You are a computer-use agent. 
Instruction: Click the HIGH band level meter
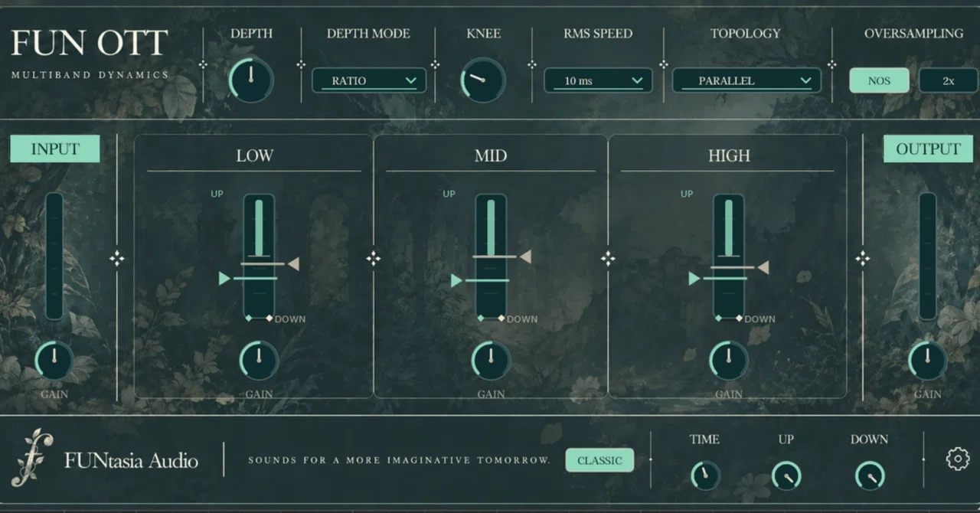point(728,256)
